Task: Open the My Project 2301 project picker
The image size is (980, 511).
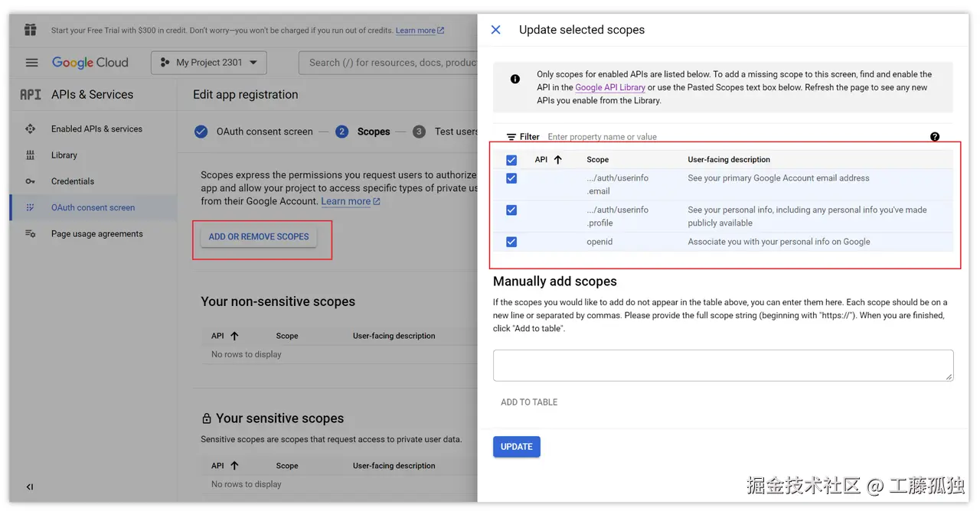Action: click(x=207, y=62)
